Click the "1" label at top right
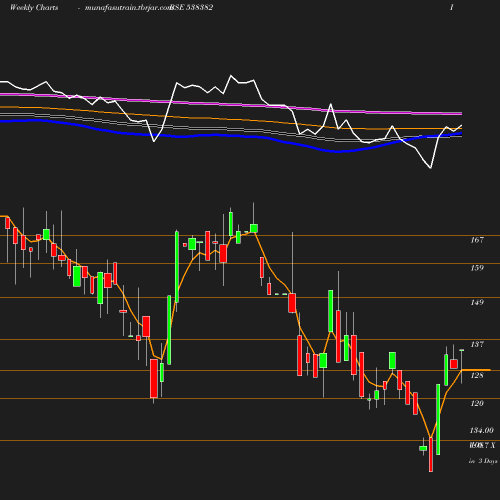Viewport: 500px width, 500px height. pyautogui.click(x=452, y=7)
